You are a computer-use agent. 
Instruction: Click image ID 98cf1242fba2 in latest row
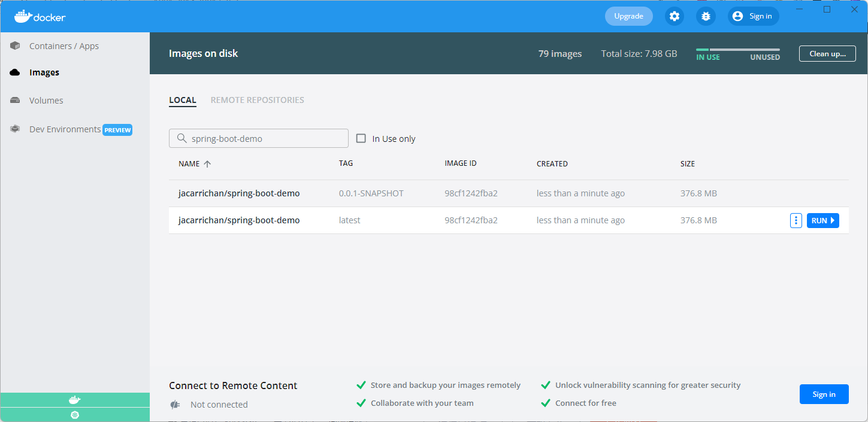(x=471, y=220)
